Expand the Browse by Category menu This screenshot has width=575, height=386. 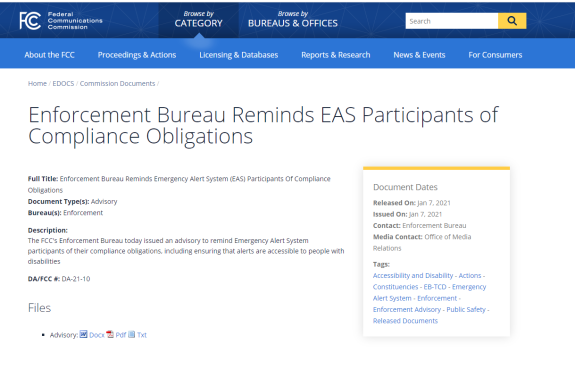(198, 19)
